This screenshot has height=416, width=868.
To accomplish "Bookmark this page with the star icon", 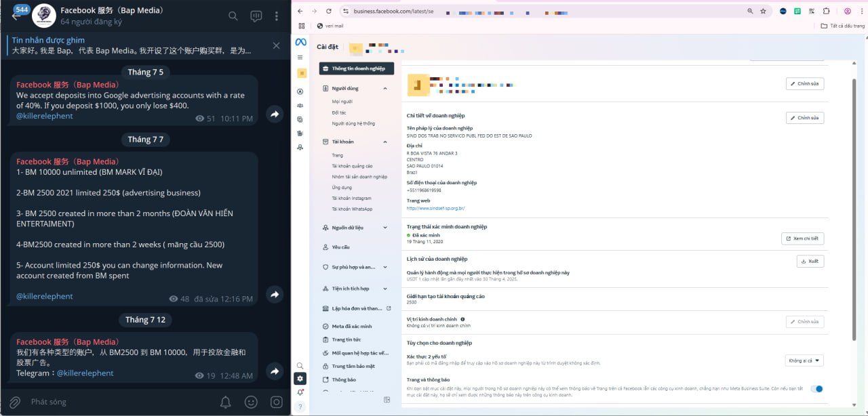I will pos(763,12).
